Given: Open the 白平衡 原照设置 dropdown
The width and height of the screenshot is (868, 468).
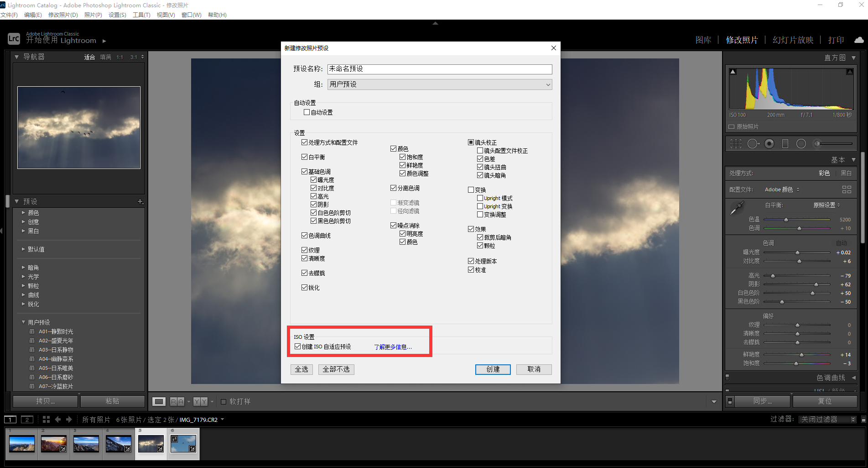Looking at the screenshot, I should (x=826, y=205).
